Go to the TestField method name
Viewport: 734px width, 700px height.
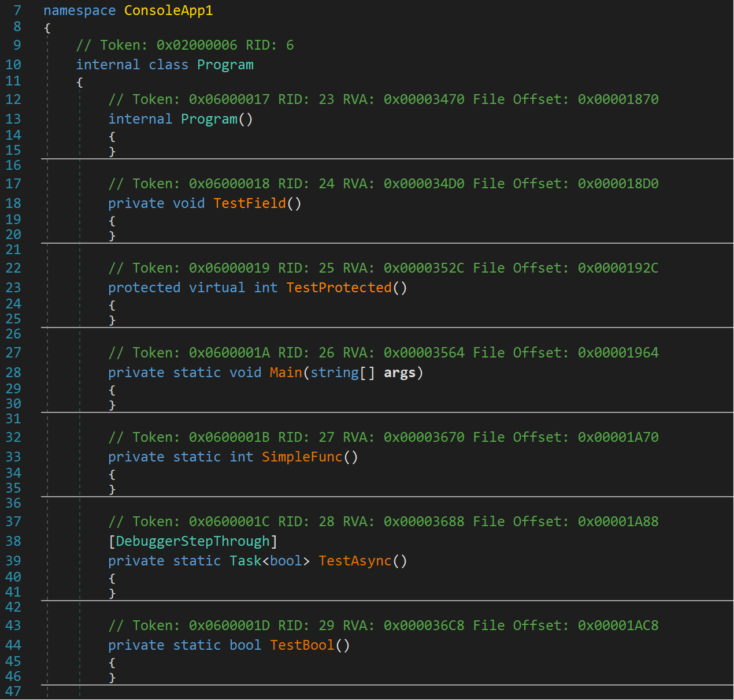[x=250, y=203]
